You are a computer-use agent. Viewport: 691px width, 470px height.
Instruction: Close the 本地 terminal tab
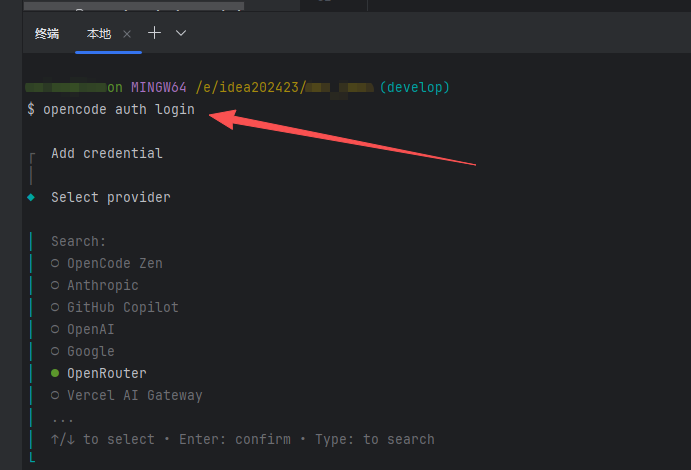point(127,34)
